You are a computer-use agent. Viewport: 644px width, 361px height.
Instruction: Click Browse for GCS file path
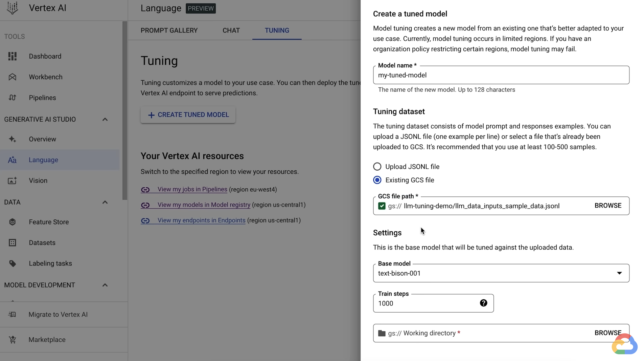click(608, 206)
